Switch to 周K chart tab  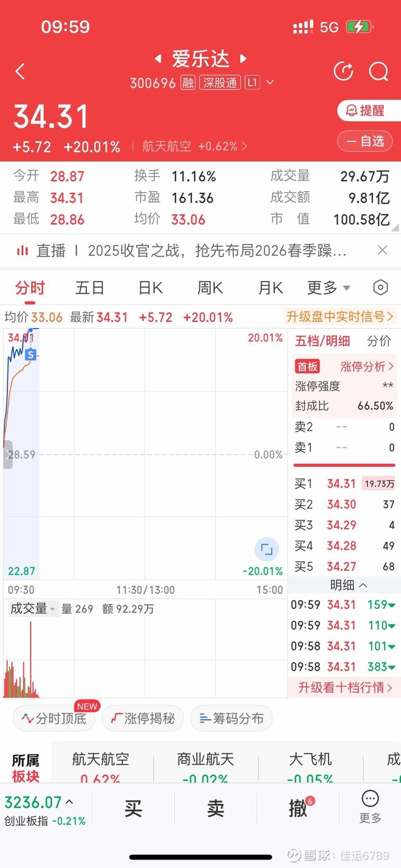point(210,288)
